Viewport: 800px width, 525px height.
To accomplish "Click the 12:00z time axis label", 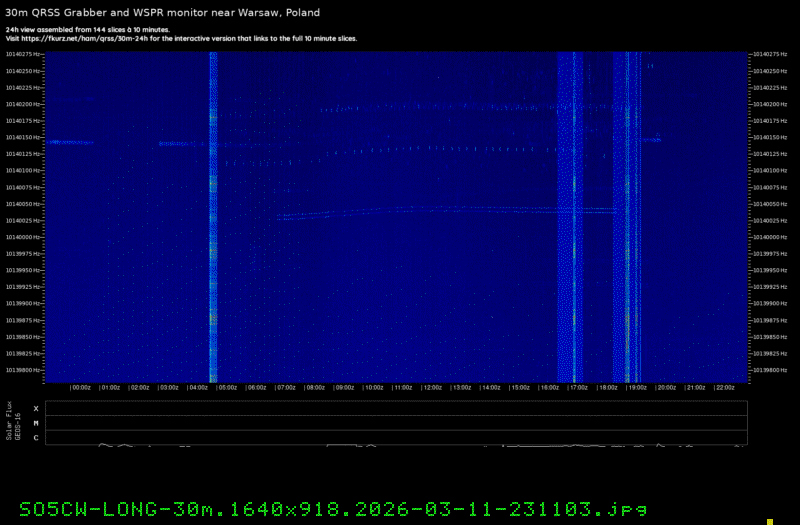I will click(x=432, y=387).
